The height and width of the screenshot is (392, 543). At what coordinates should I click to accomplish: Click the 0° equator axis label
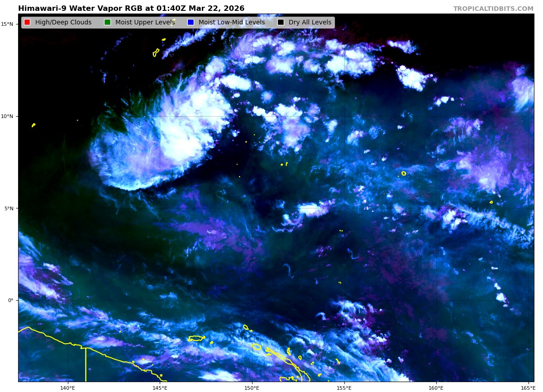tap(11, 300)
